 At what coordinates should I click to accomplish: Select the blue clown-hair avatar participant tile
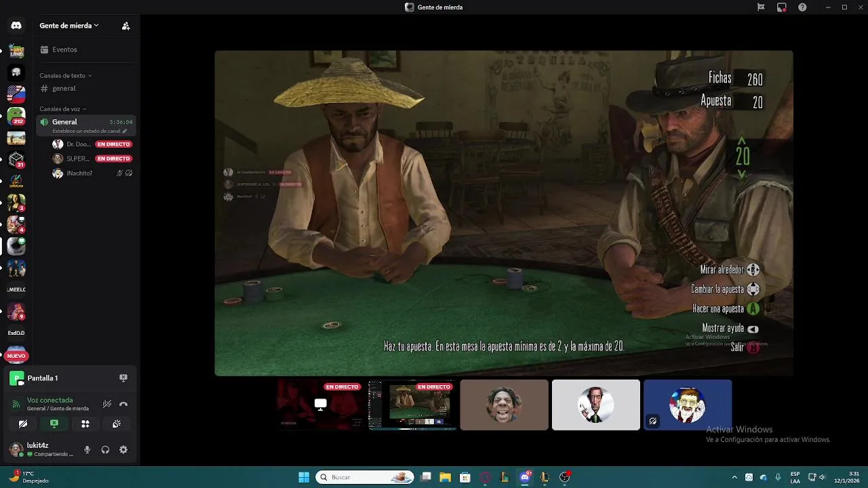(x=688, y=405)
